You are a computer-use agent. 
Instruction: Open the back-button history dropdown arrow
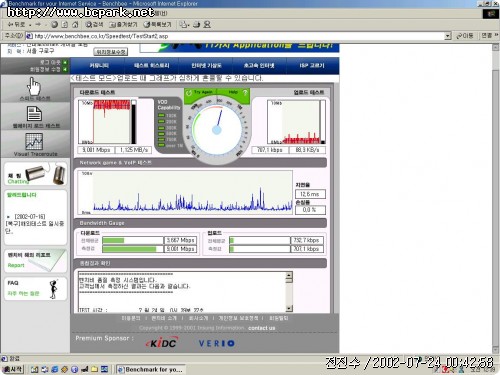pos(30,25)
